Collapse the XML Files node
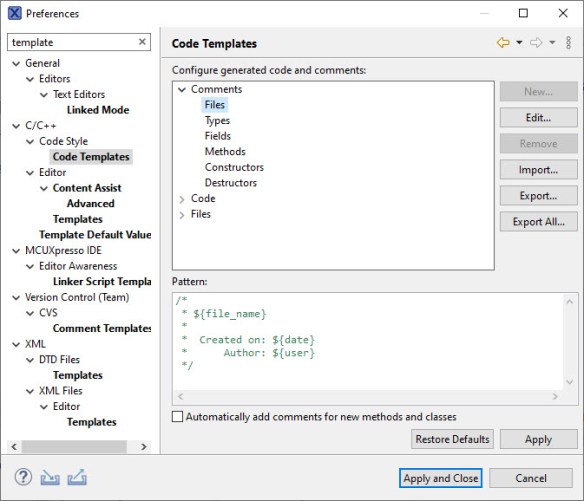The image size is (584, 501). click(x=30, y=391)
